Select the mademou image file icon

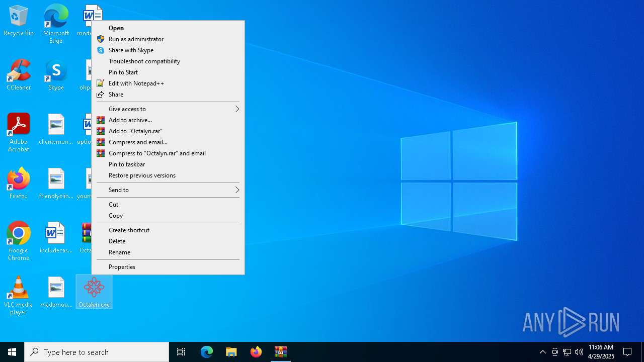pyautogui.click(x=56, y=292)
